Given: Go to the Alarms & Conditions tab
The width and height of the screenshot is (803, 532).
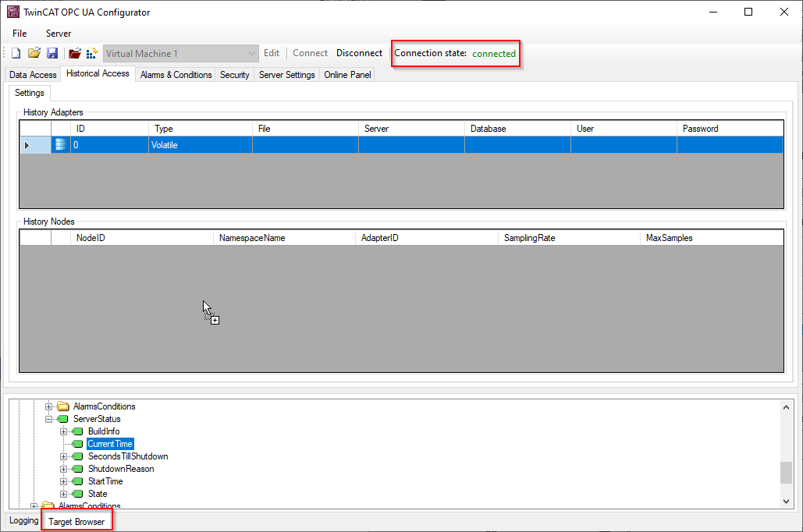Looking at the screenshot, I should [176, 75].
